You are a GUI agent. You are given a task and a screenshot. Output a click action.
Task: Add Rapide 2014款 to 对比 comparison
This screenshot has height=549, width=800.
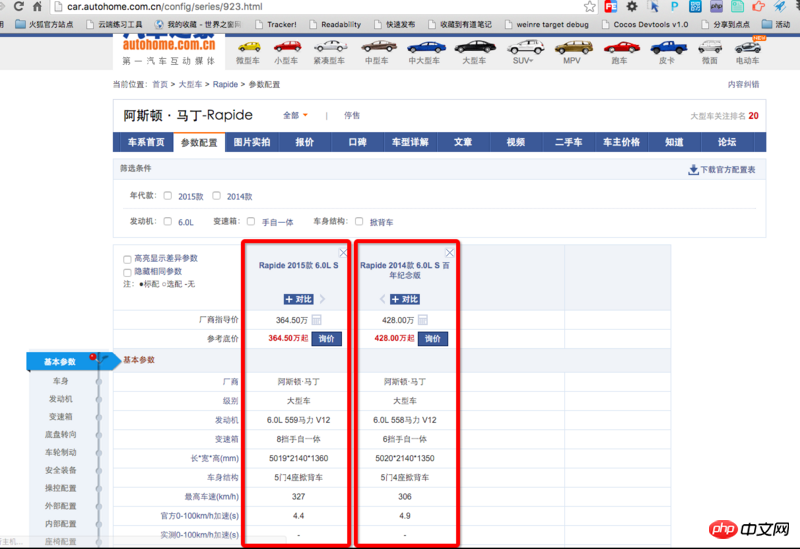pyautogui.click(x=405, y=299)
